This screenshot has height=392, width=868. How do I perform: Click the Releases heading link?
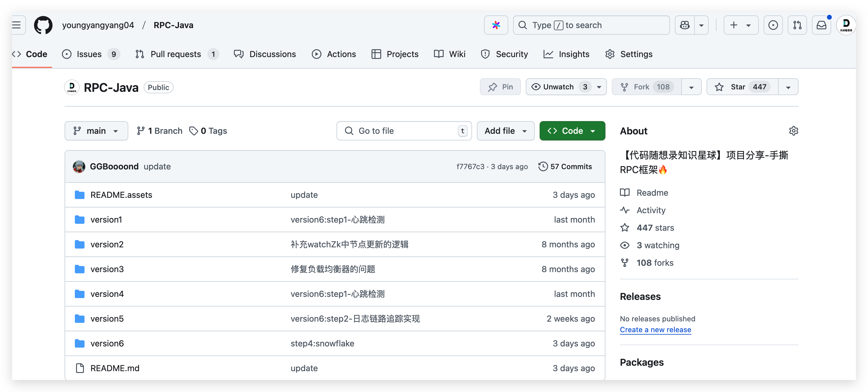[640, 297]
